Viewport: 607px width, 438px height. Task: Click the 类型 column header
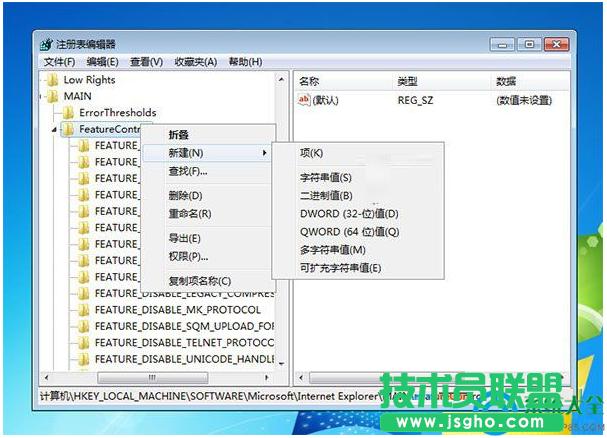442,81
